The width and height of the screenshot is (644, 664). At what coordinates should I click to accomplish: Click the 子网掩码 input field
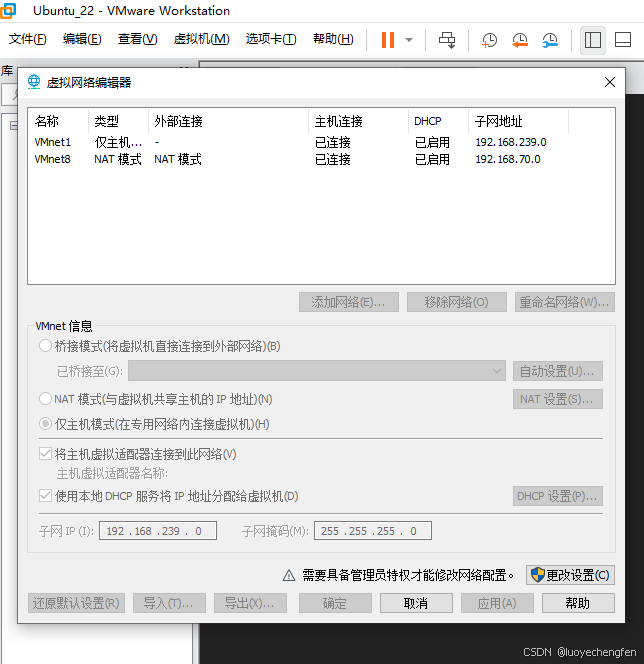click(x=373, y=531)
